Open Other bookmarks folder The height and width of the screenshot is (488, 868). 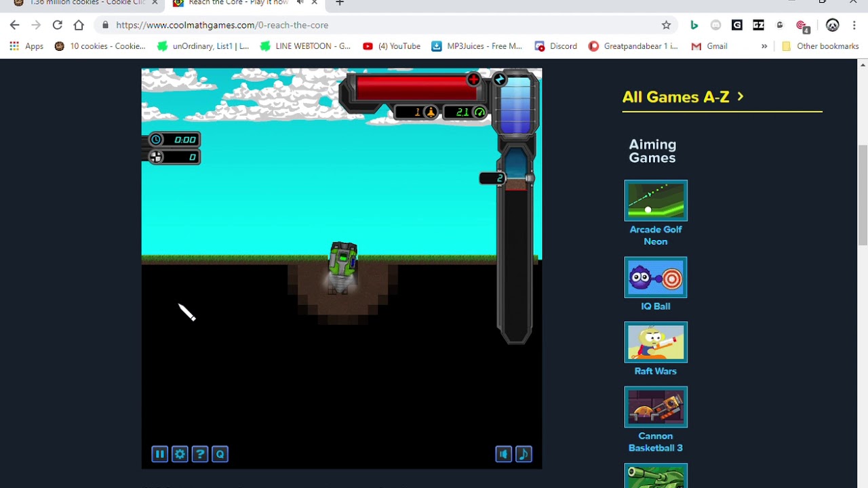tap(821, 46)
